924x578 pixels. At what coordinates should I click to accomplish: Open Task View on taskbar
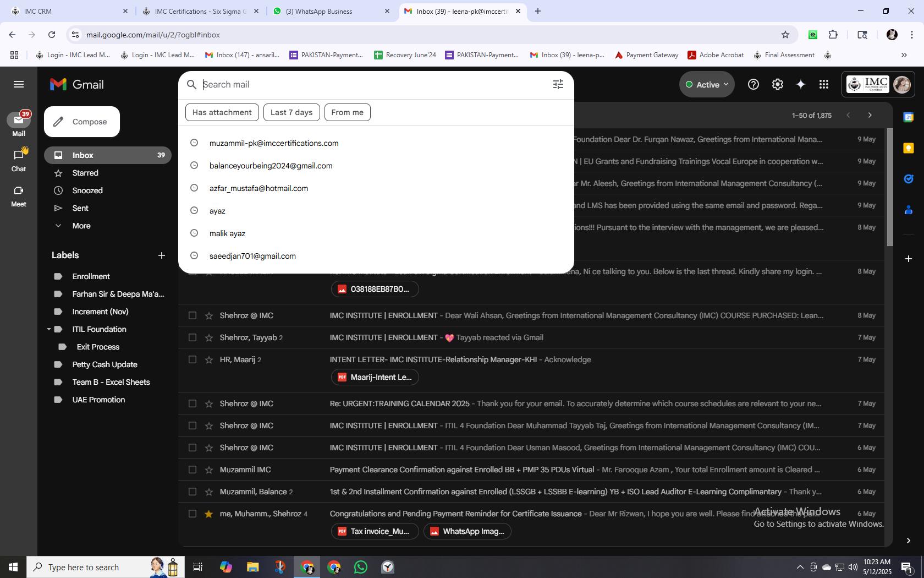click(x=198, y=567)
